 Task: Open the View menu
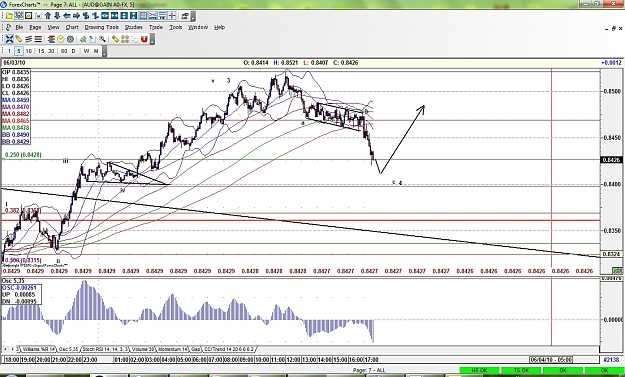coord(53,27)
